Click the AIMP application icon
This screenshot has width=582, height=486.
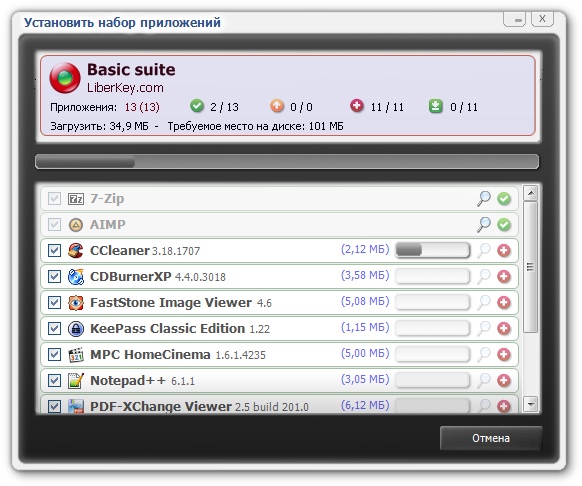click(x=76, y=225)
